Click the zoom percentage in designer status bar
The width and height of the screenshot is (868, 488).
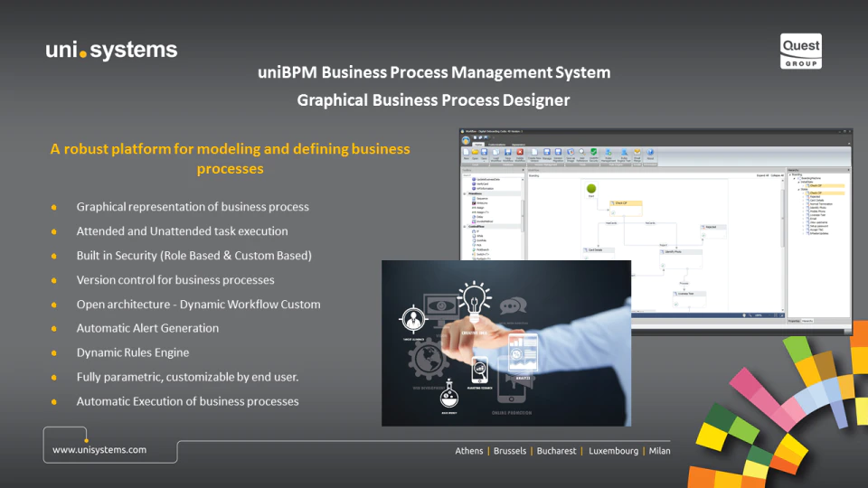tap(759, 315)
